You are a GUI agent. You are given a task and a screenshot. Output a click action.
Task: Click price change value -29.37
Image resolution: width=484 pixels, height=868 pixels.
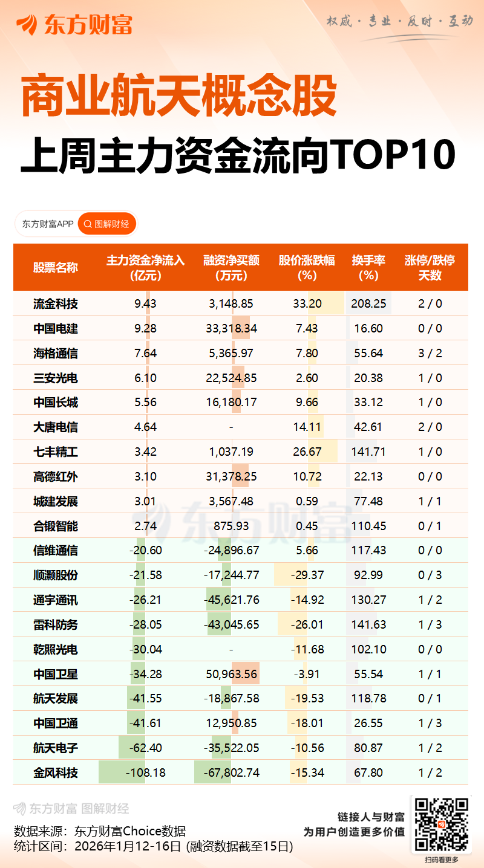click(307, 575)
